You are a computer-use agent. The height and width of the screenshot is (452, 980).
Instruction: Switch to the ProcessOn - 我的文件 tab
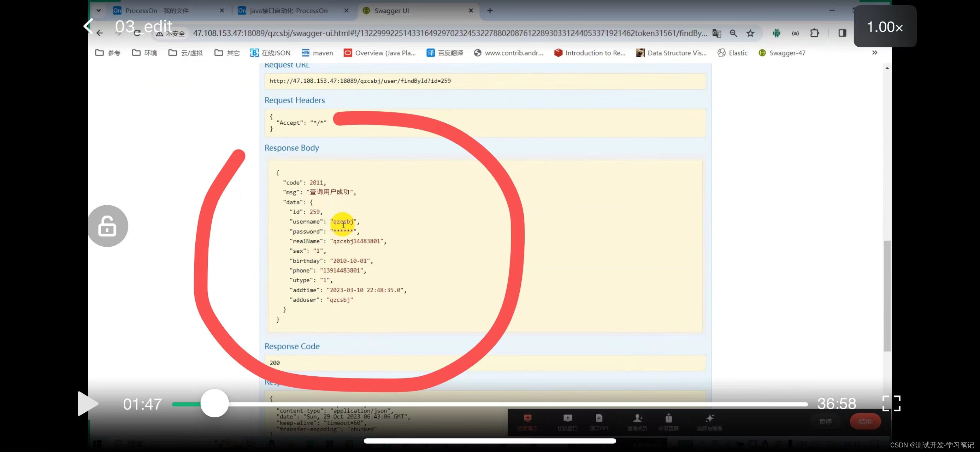click(157, 11)
